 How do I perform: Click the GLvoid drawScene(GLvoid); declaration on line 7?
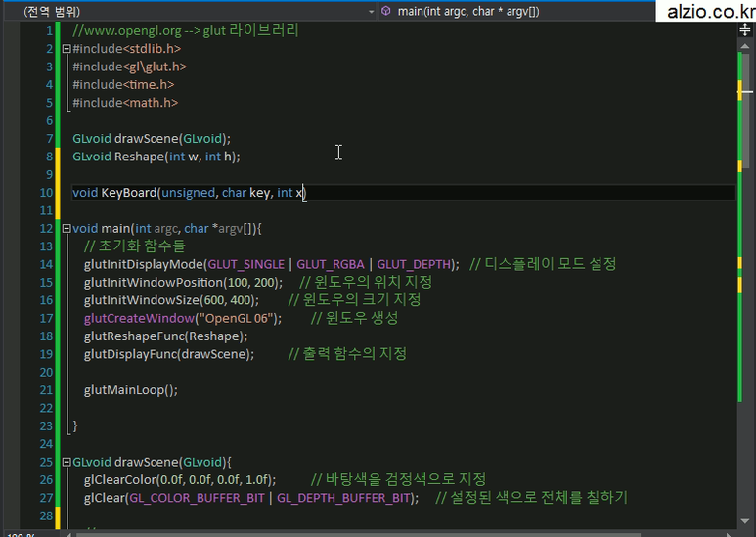point(152,139)
